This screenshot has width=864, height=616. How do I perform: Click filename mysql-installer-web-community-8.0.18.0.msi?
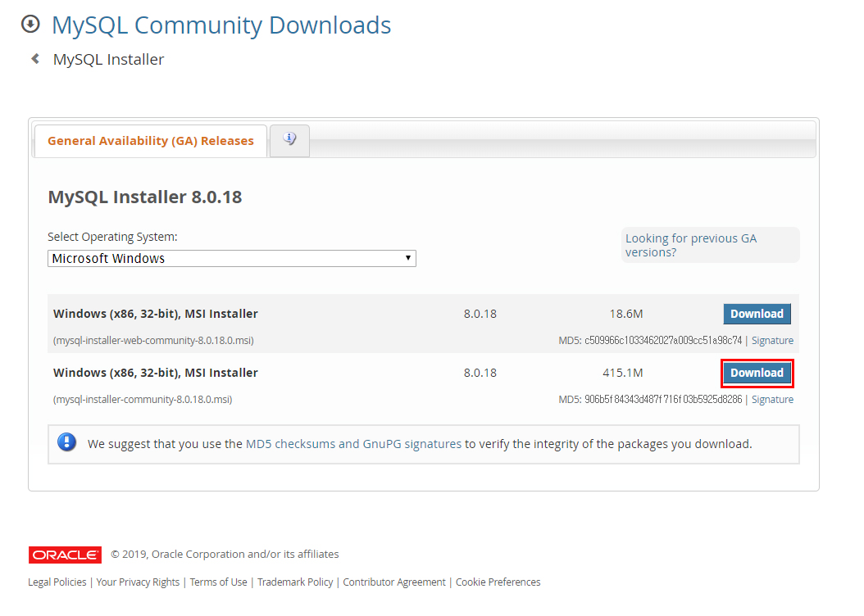pos(153,341)
